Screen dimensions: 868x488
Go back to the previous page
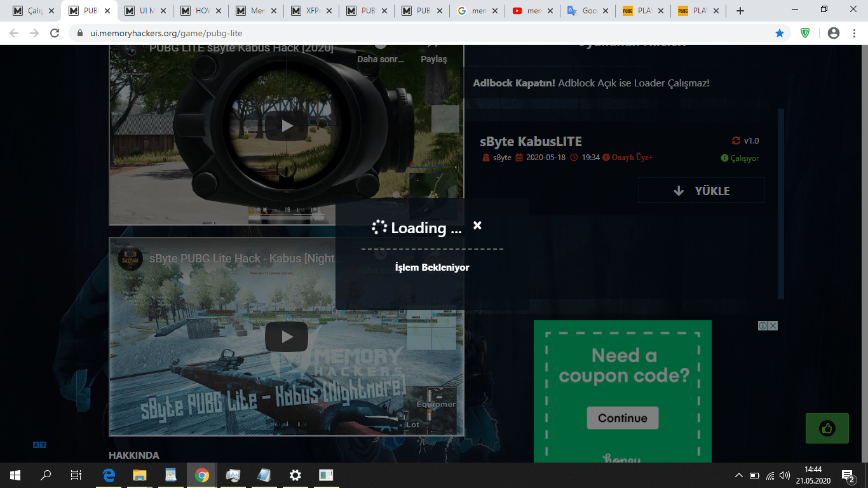pos(14,33)
